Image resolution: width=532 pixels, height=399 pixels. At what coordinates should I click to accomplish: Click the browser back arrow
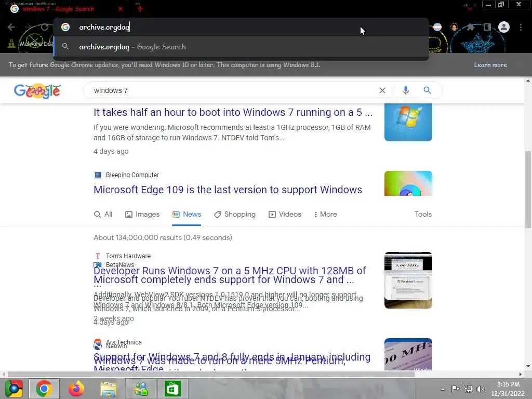click(11, 27)
